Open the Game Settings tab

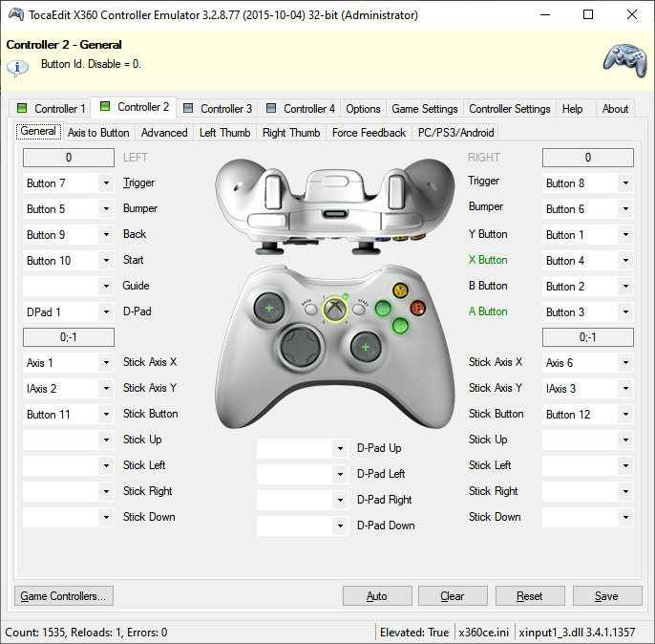[x=424, y=109]
